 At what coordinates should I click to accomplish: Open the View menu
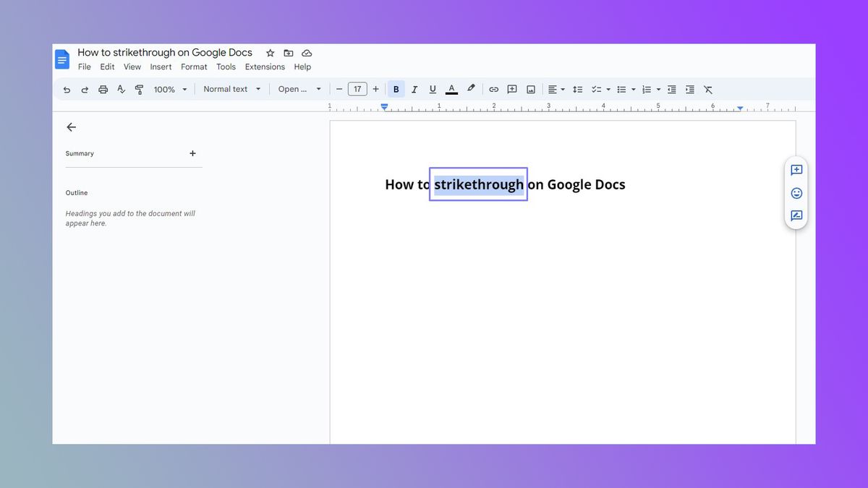coord(132,67)
